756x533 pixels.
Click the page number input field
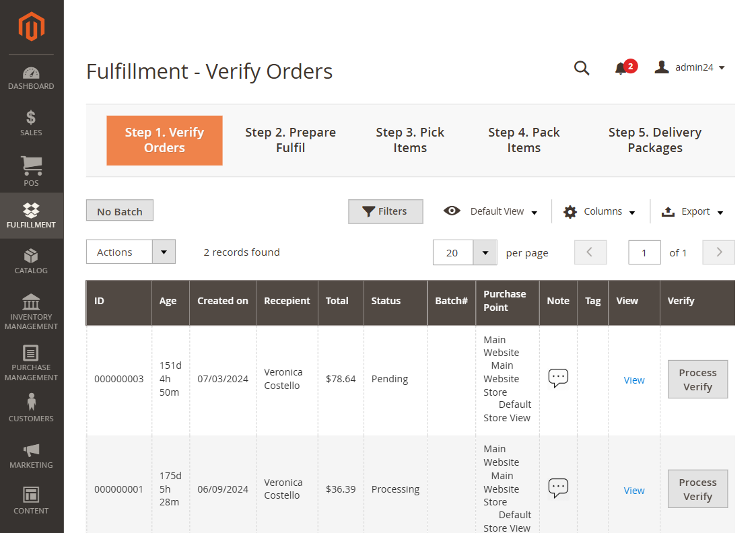[x=644, y=253]
